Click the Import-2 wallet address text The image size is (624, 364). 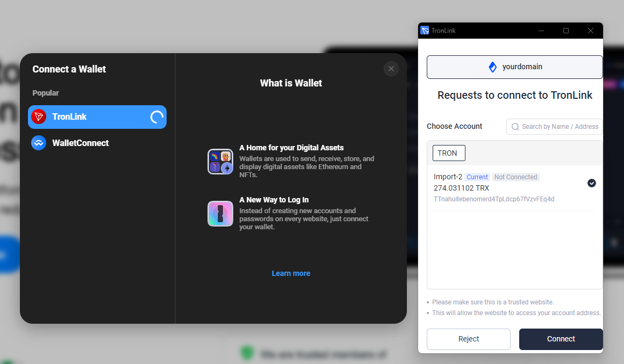[x=494, y=199]
